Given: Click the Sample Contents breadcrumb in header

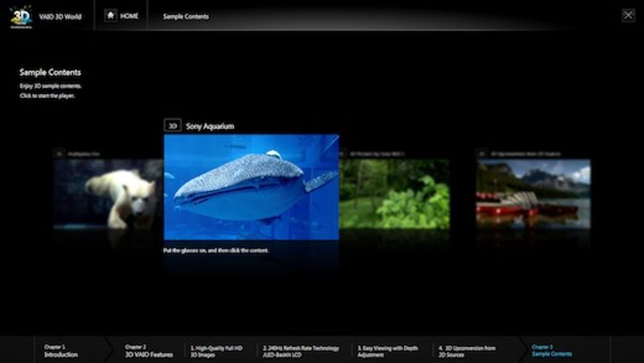Looking at the screenshot, I should pos(185,17).
